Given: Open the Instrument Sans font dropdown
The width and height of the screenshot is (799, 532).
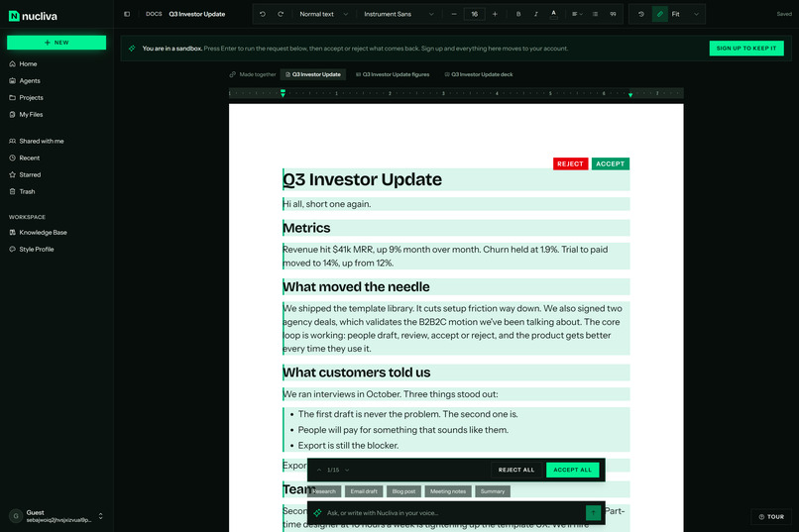Looking at the screenshot, I should point(399,14).
